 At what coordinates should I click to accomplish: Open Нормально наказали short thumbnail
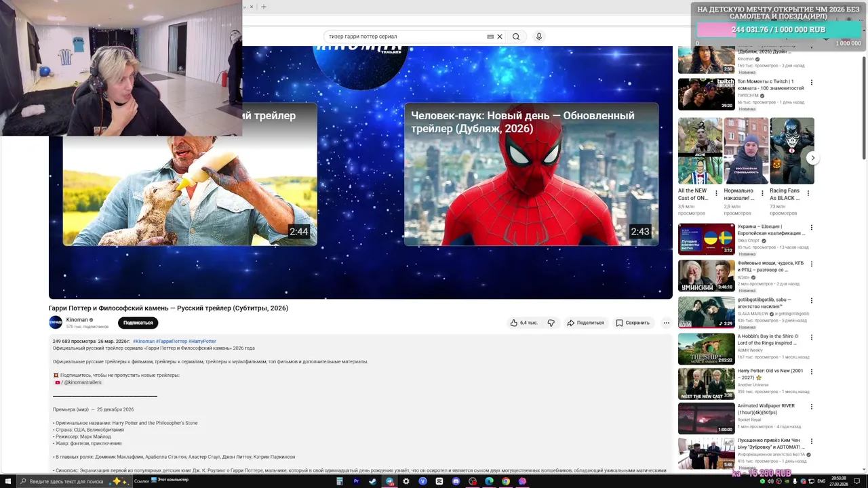pos(746,150)
